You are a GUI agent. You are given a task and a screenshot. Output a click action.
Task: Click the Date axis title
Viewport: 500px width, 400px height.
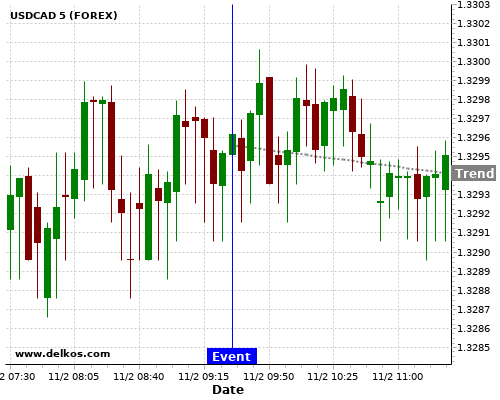point(228,390)
